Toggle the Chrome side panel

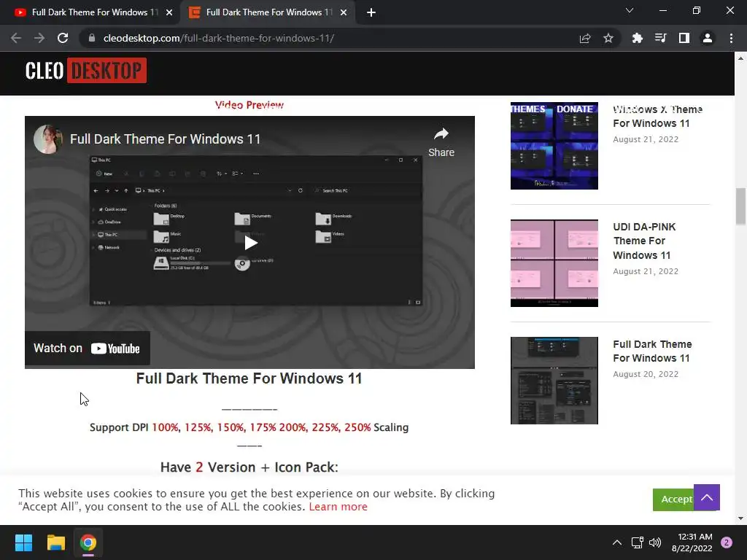[684, 38]
